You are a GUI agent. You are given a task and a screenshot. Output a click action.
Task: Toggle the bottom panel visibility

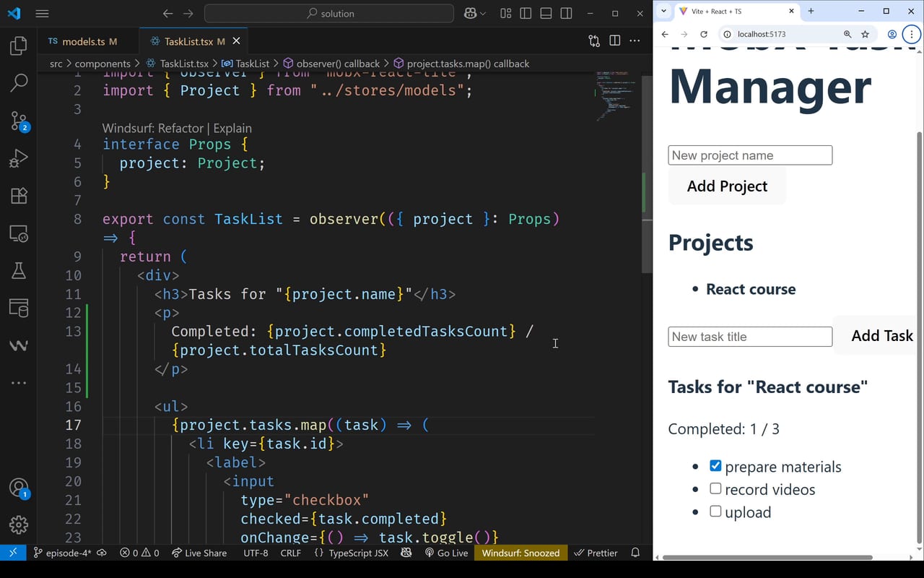(x=546, y=13)
